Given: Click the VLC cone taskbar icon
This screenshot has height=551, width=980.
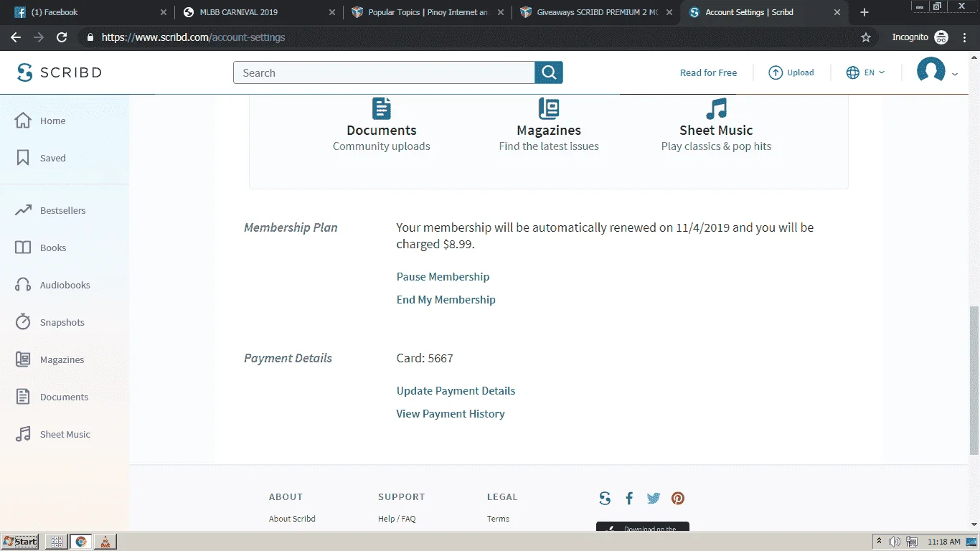Looking at the screenshot, I should click(x=105, y=542).
